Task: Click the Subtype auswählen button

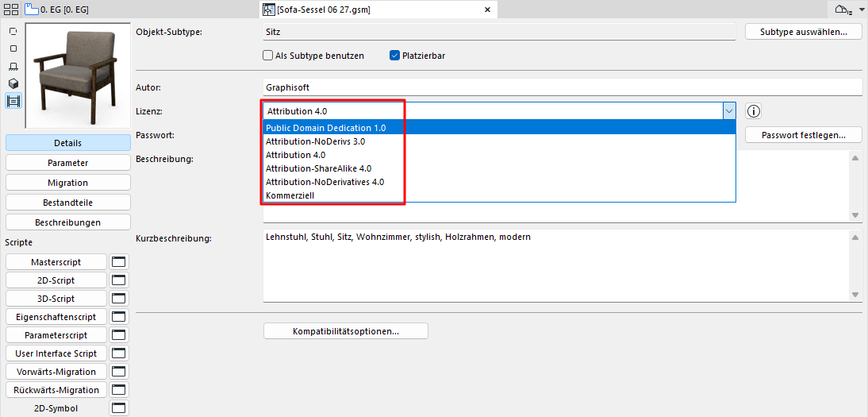Action: (803, 32)
